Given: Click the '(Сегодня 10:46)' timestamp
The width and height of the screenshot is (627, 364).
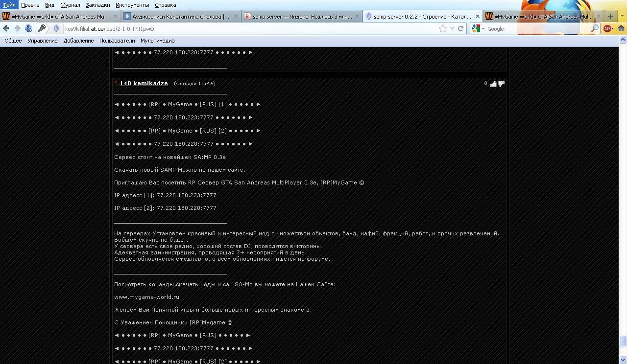Looking at the screenshot, I should (194, 84).
